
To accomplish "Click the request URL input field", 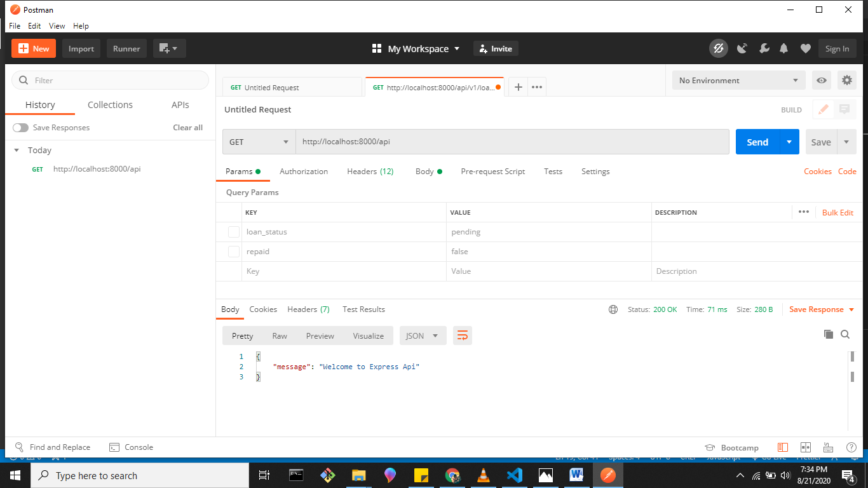I will (x=512, y=142).
